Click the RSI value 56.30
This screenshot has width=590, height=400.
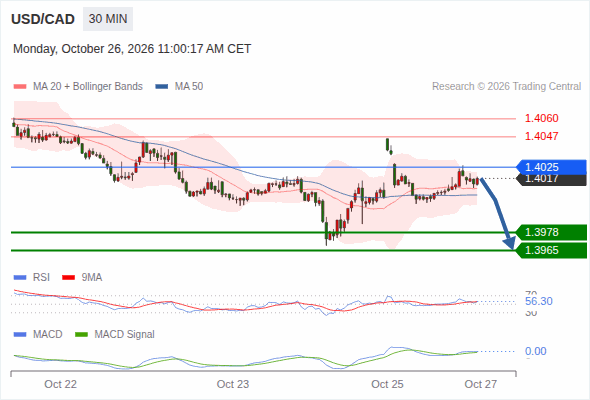[539, 301]
